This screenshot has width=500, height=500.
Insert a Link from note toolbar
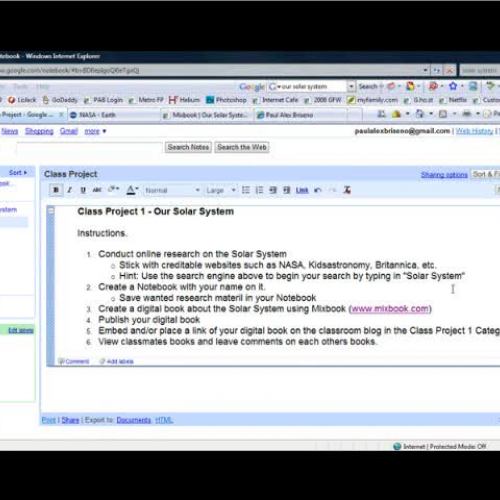tap(302, 190)
